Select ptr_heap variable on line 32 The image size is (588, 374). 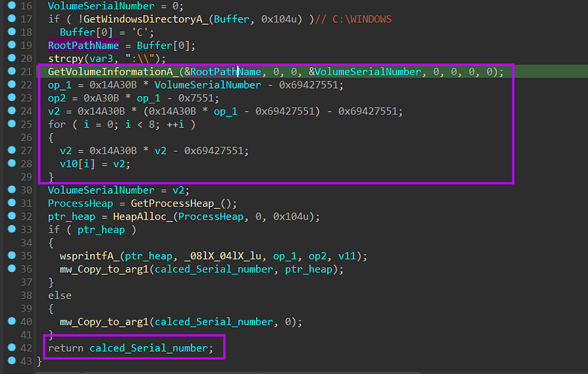point(72,217)
